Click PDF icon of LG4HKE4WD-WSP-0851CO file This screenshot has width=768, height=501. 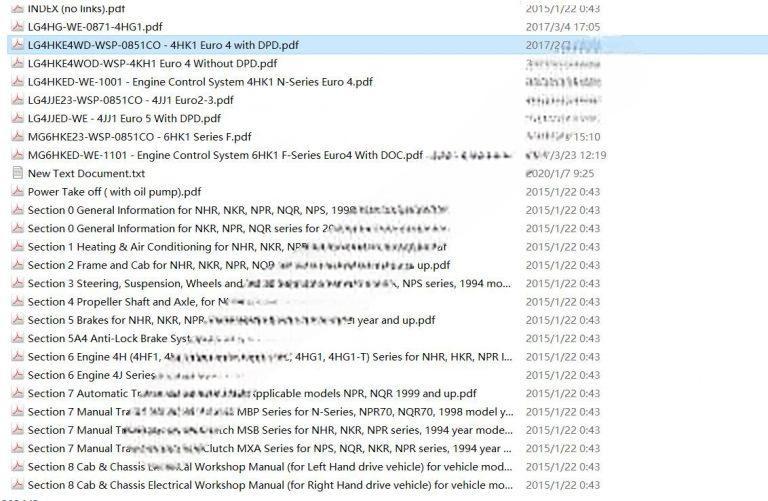(x=18, y=45)
